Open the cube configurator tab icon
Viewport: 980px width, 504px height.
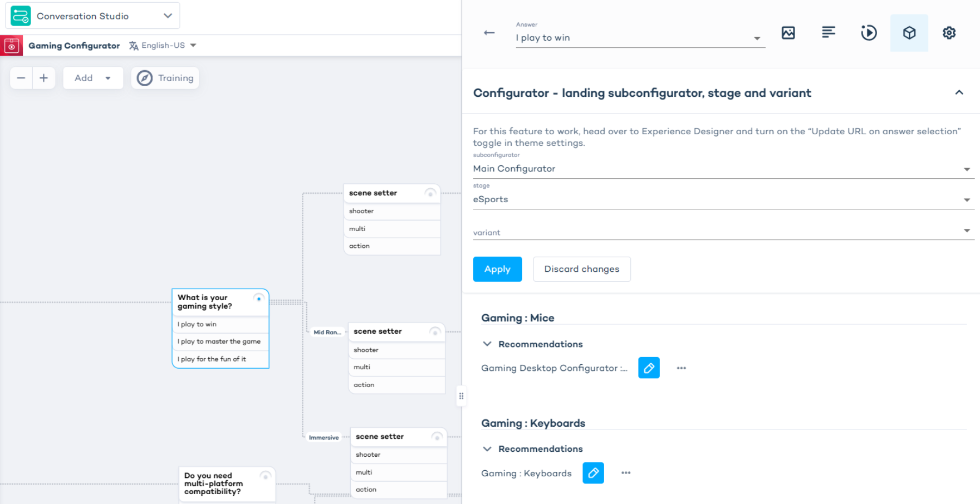point(909,33)
